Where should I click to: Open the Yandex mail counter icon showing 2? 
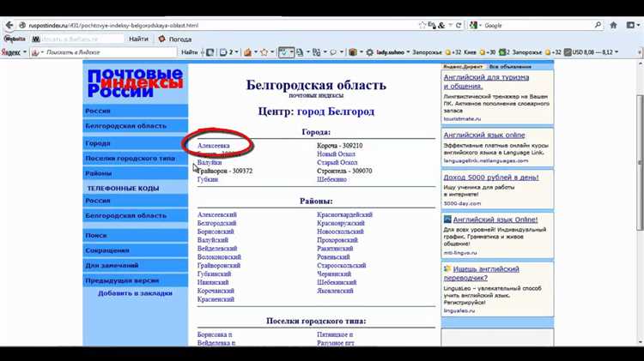[x=227, y=52]
